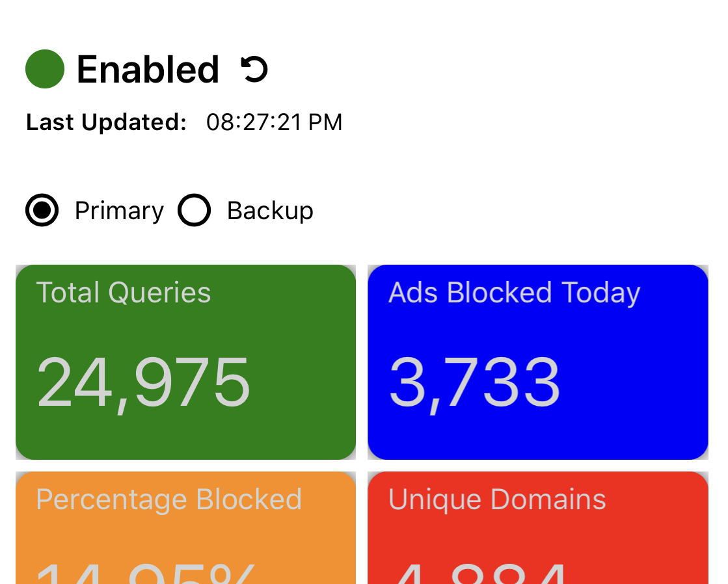Click the Ads Blocked Today title text
The width and height of the screenshot is (728, 584).
(515, 293)
